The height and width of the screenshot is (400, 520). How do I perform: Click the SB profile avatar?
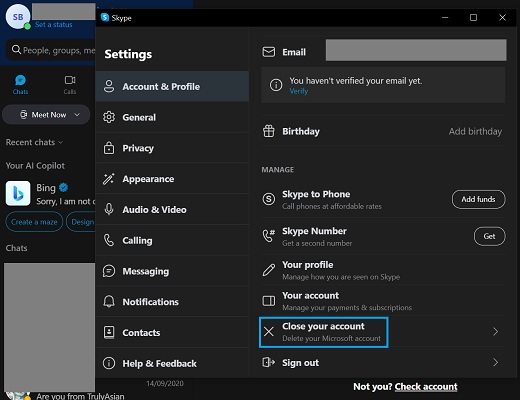tap(18, 17)
